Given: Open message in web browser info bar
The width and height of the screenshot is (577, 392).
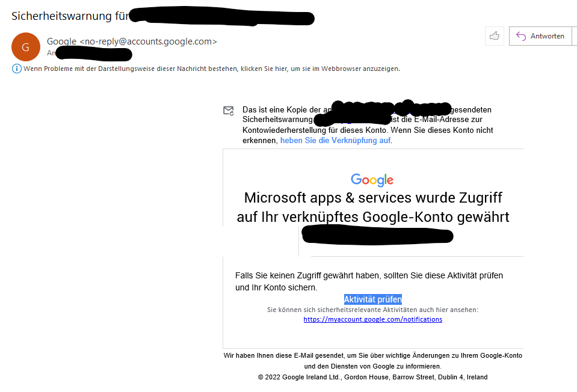Looking at the screenshot, I should tap(206, 69).
